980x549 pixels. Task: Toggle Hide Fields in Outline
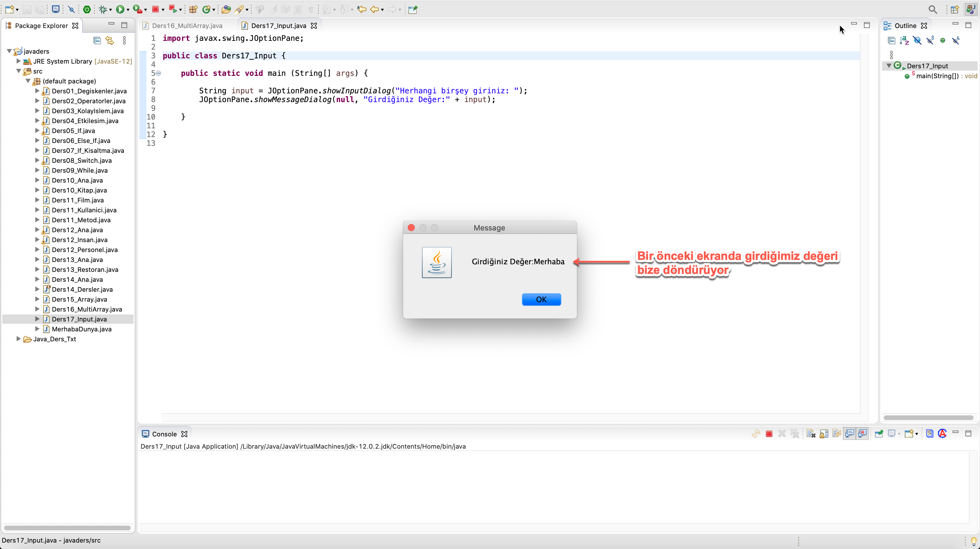[x=917, y=40]
